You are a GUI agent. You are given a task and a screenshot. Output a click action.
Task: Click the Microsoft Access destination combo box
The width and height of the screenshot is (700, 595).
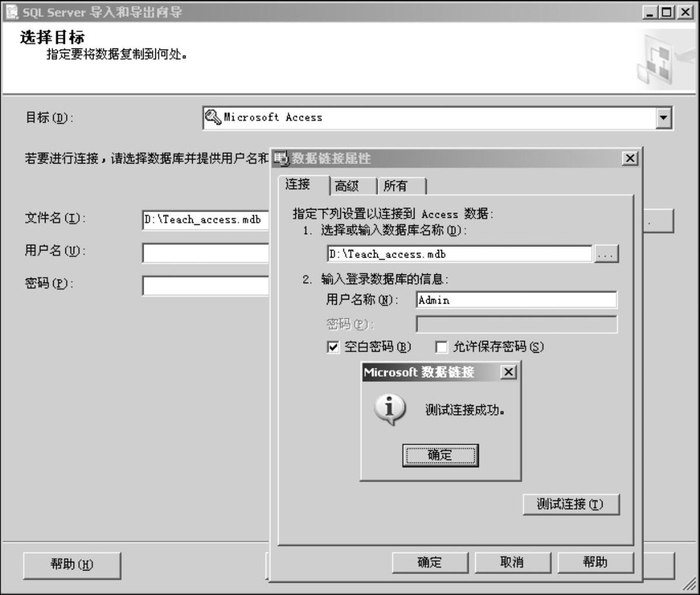pos(437,118)
